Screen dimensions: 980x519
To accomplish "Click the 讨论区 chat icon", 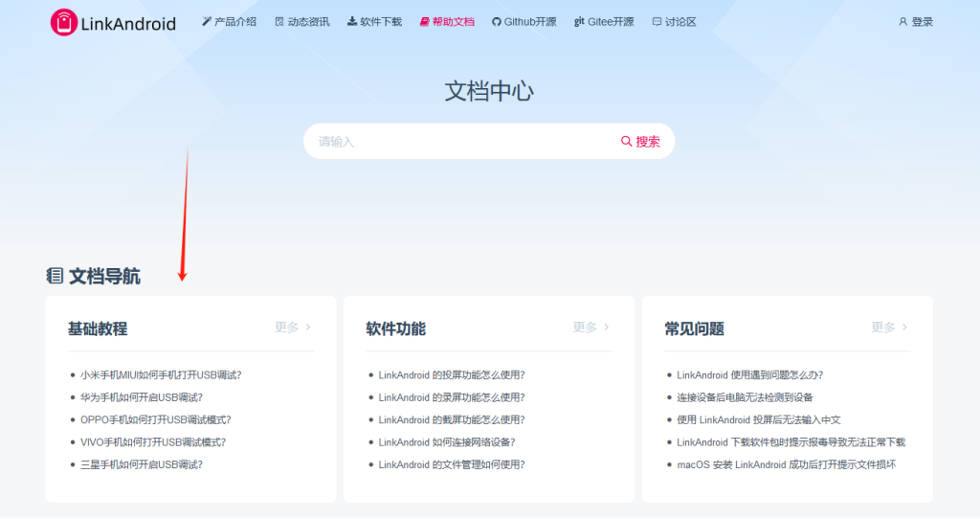I will (657, 22).
